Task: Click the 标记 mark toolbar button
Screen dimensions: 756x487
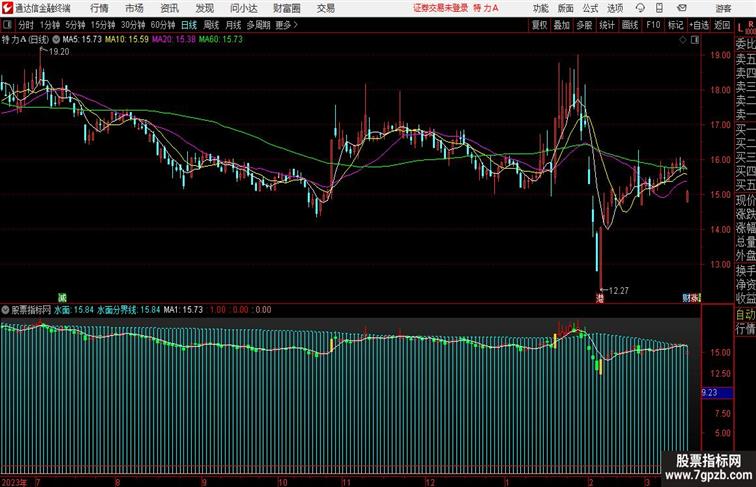Action: pos(675,25)
